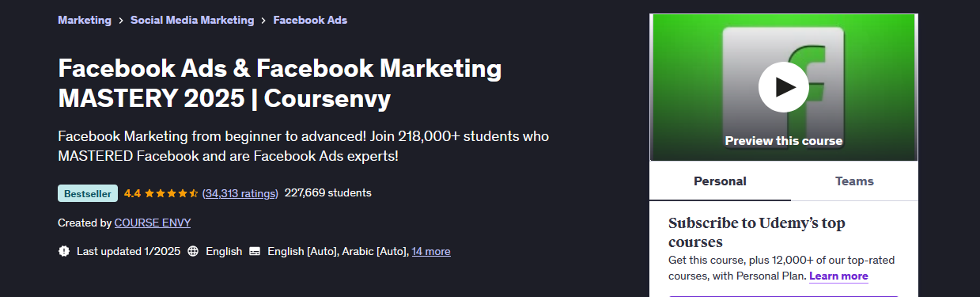Open the Marketing breadcrumb link

[85, 20]
